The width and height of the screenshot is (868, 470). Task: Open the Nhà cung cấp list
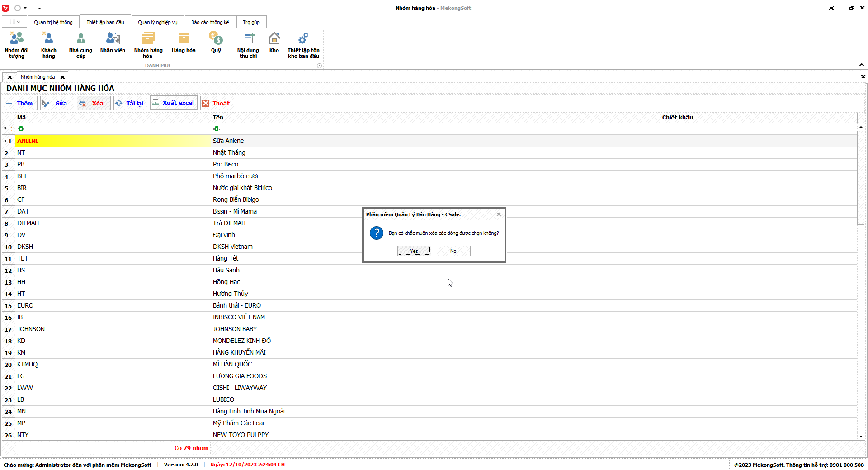coord(80,45)
